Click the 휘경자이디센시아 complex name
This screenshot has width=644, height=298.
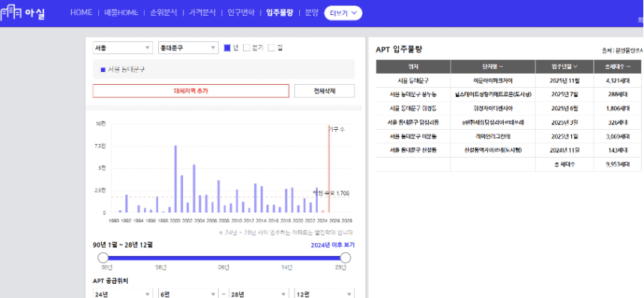pos(493,108)
